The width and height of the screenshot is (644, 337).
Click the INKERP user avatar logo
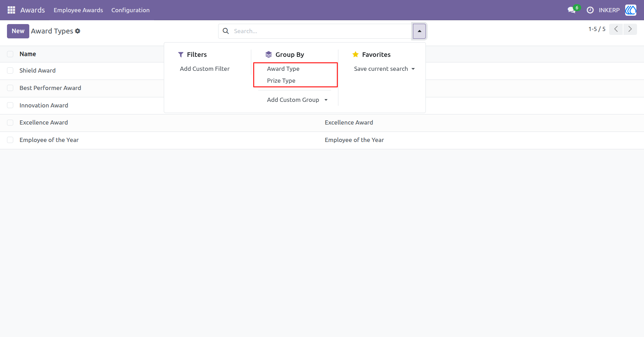[x=631, y=10]
